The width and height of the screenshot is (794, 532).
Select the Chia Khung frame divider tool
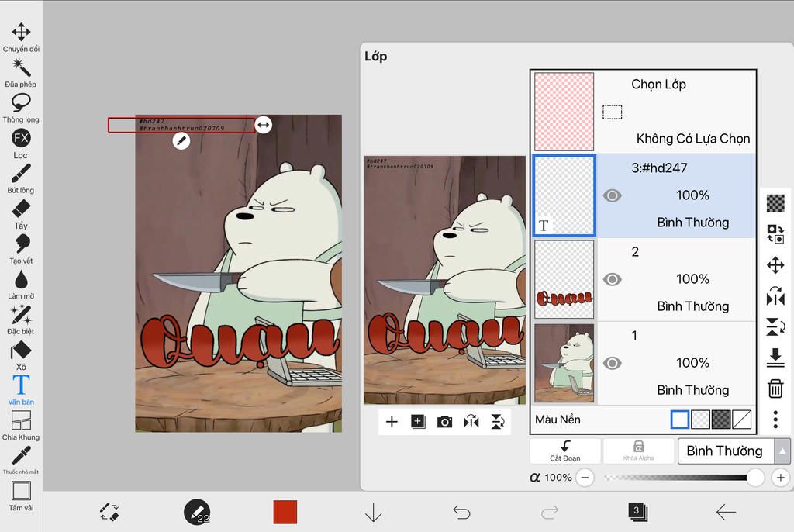coord(21,426)
